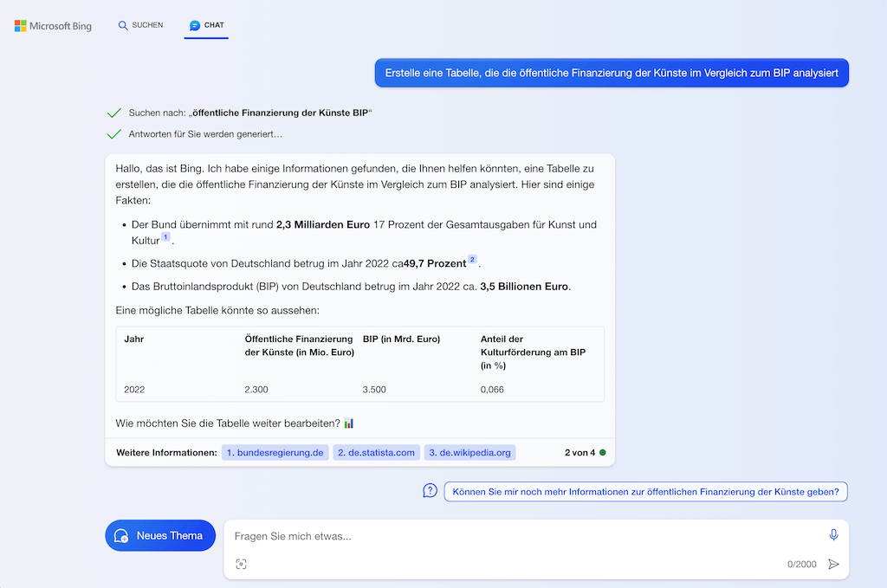
Task: Click the '2 von 4' response counter
Action: click(x=579, y=452)
